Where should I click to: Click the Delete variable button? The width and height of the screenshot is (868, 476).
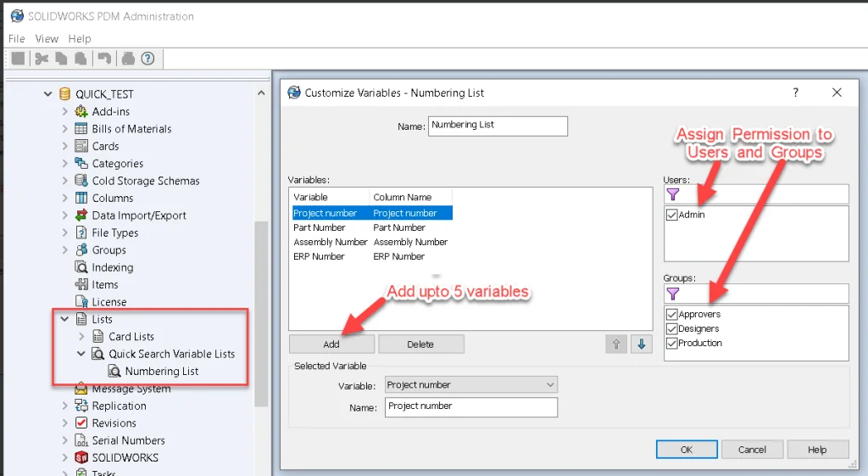click(x=420, y=344)
